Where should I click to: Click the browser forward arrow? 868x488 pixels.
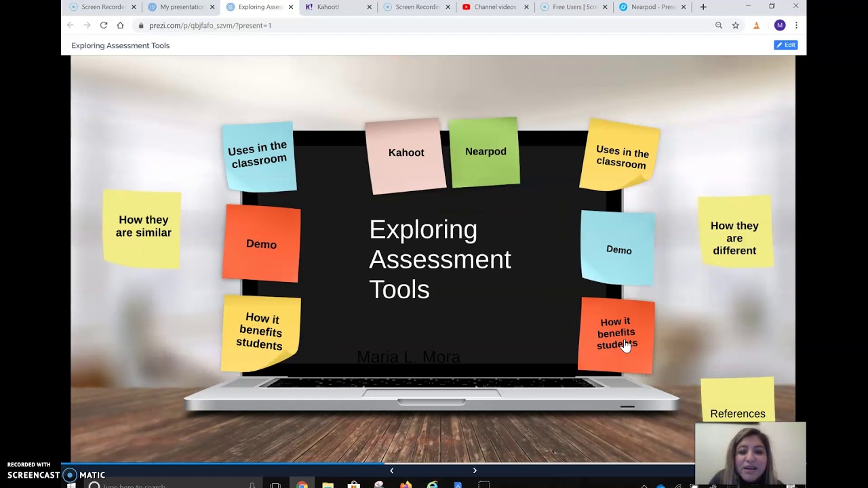tap(87, 25)
